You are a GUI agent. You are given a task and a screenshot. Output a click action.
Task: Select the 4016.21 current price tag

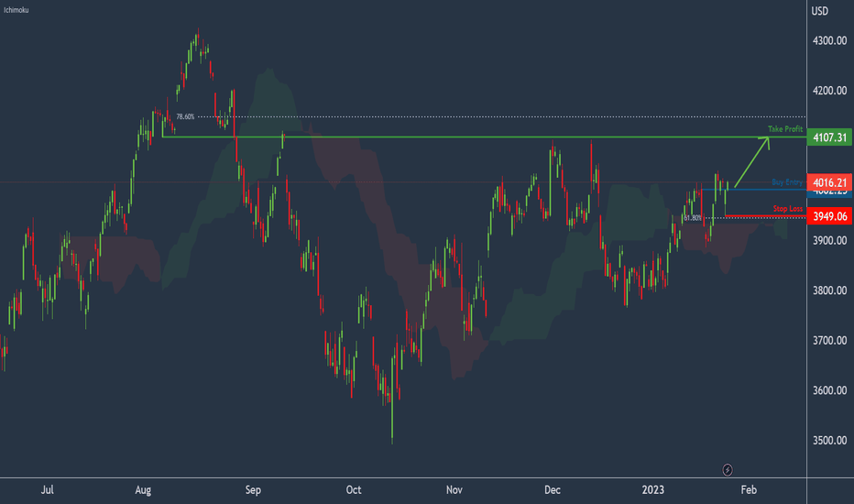coord(829,182)
